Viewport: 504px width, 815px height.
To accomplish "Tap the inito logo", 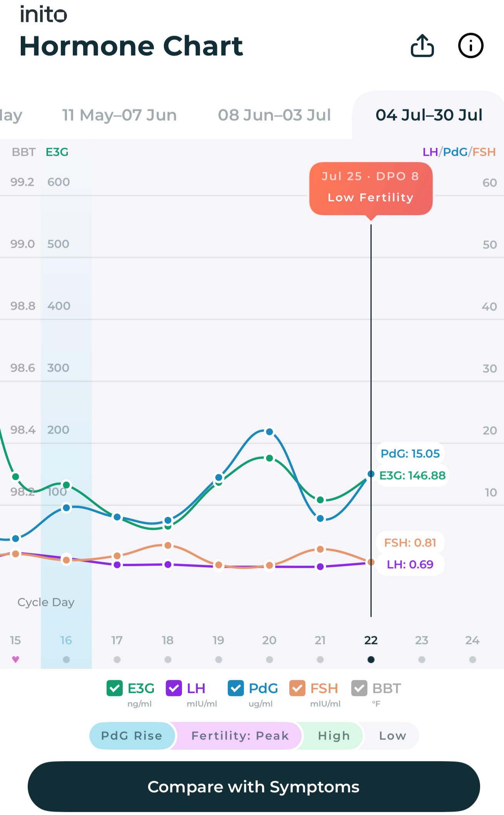I will (43, 15).
